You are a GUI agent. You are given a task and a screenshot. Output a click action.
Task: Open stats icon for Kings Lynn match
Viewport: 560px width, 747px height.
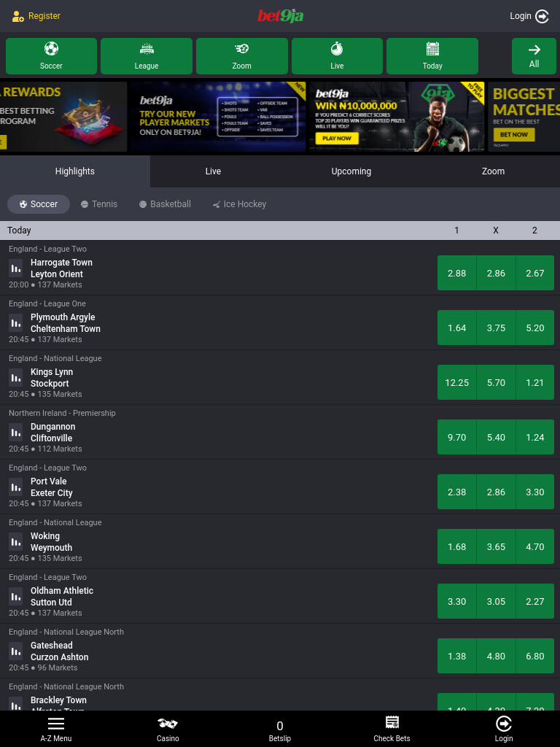[16, 378]
